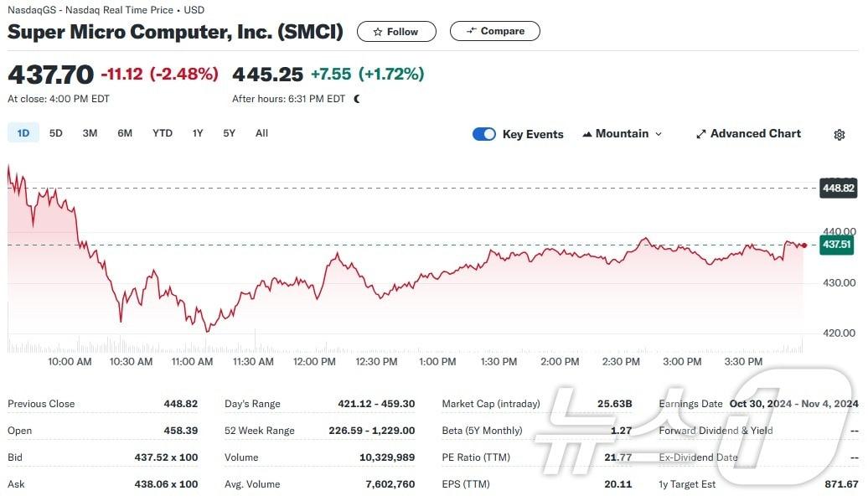Switch chart to 1Y range
This screenshot has width=868, height=501.
[198, 133]
